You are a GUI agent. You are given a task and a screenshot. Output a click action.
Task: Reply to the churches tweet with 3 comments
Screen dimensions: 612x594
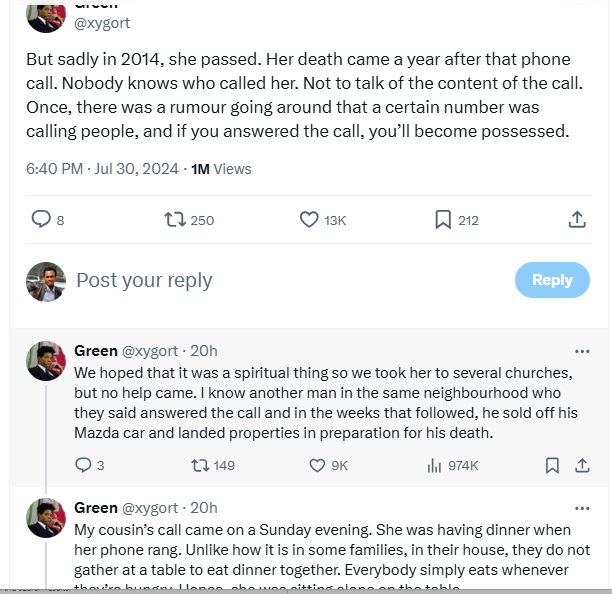(x=83, y=465)
